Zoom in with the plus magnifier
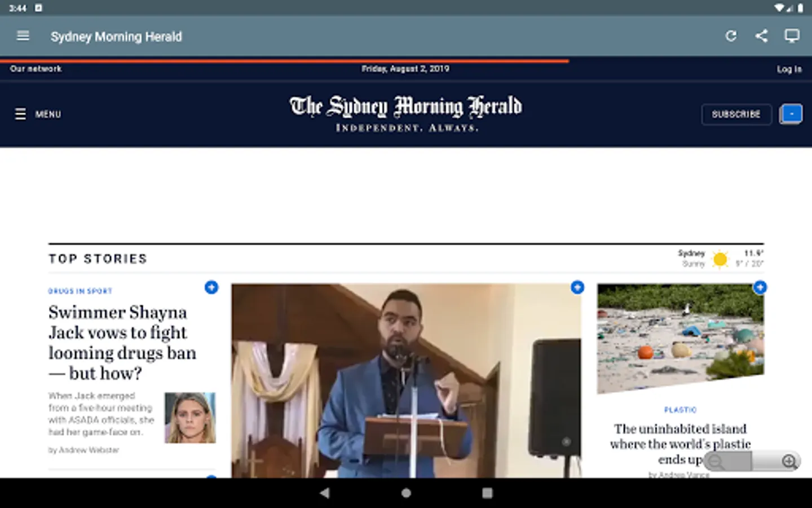This screenshot has width=812, height=508. pos(789,462)
